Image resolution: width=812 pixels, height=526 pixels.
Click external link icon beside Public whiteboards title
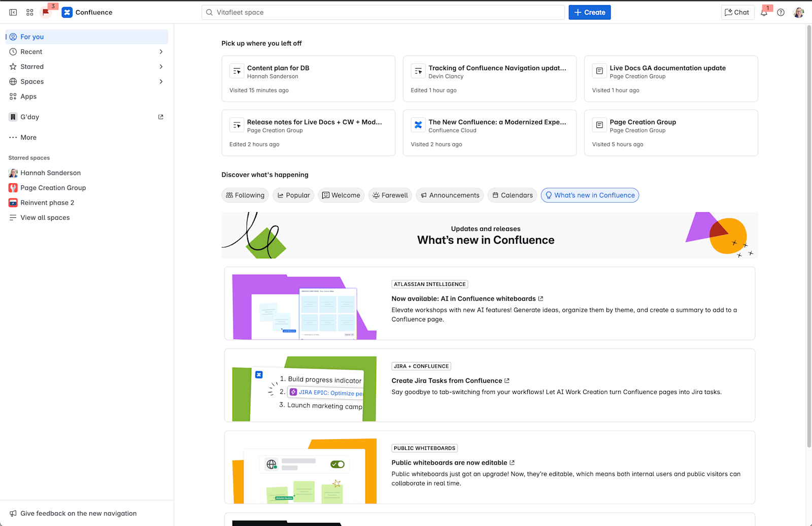512,463
